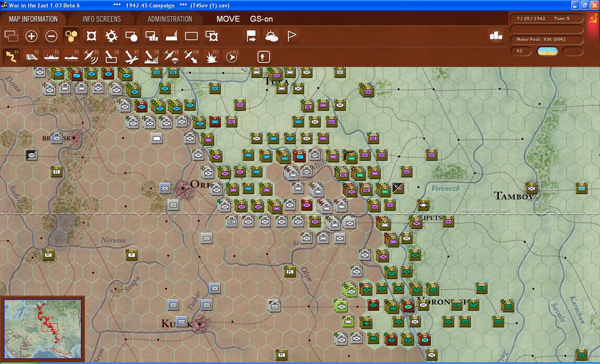Click the overlapping windows icon in toolbar
This screenshot has height=364, width=600.
pos(11,36)
